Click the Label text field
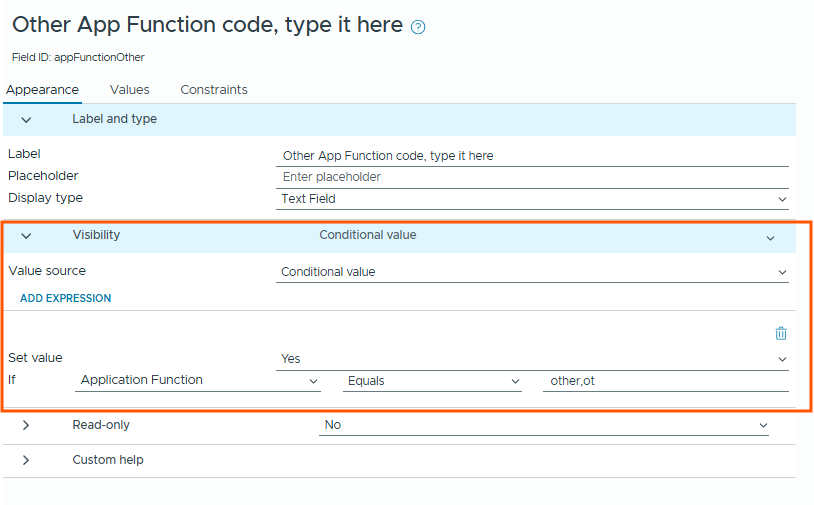Screen dimensions: 814x505 [532, 156]
